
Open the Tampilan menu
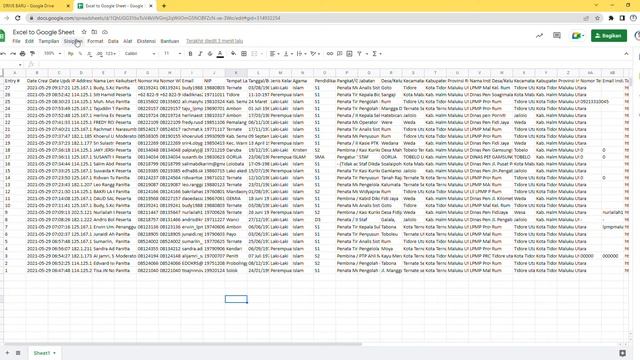[x=49, y=41]
